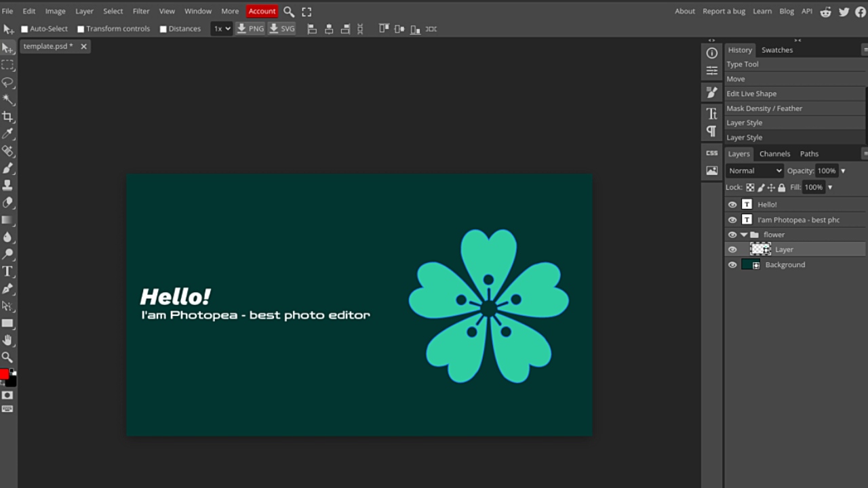
Task: Hide the layer named Layer
Action: point(732,249)
